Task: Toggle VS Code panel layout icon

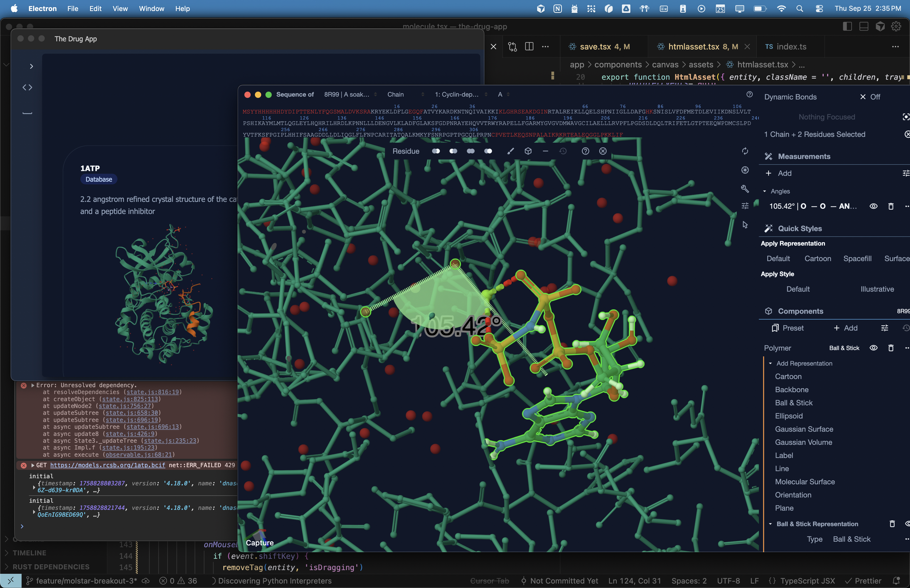Action: point(864,26)
